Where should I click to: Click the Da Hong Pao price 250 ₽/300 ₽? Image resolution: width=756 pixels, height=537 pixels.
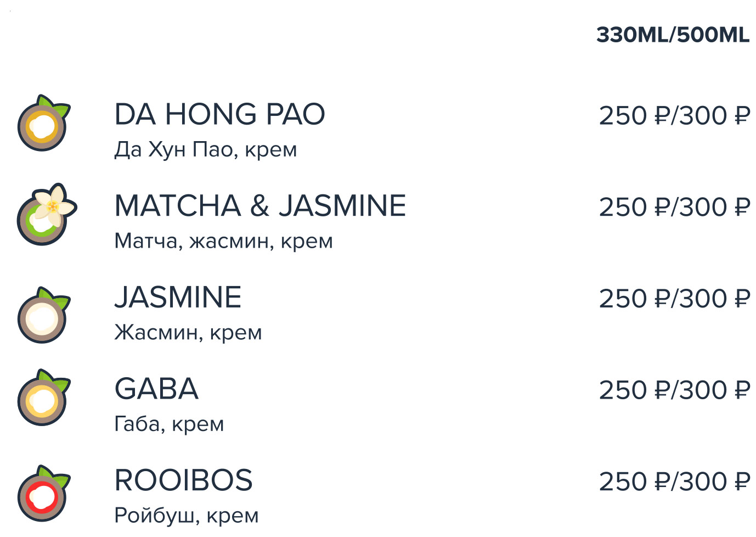[x=675, y=116]
